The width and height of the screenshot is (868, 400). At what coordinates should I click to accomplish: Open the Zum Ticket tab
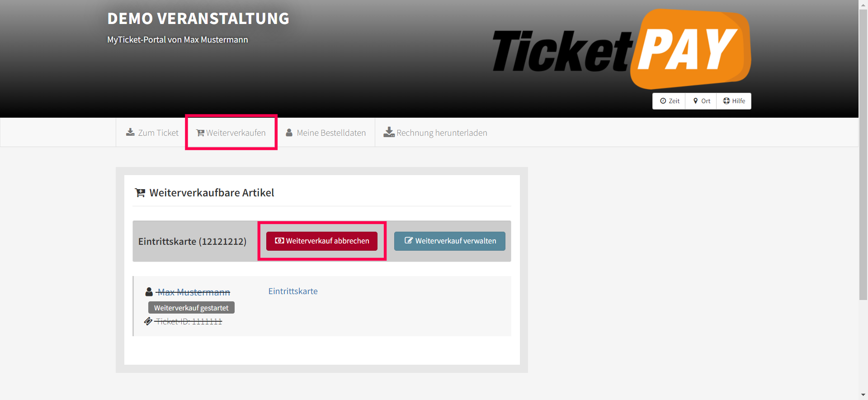point(152,133)
